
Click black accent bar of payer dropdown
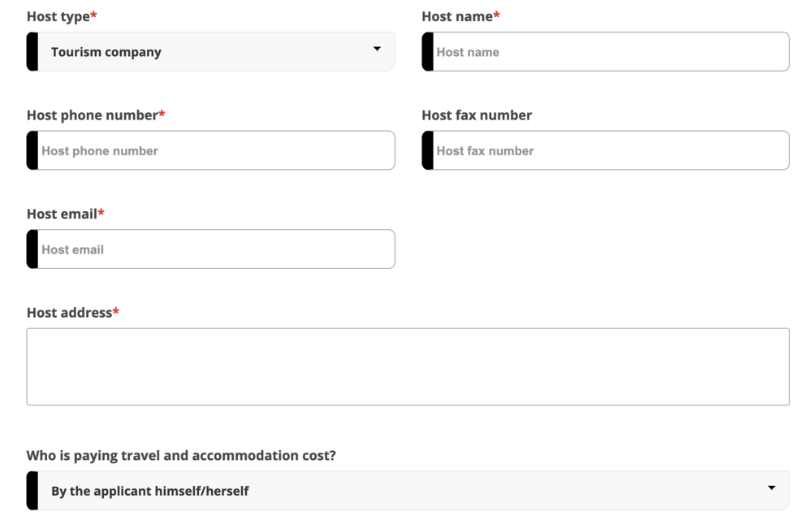point(32,491)
